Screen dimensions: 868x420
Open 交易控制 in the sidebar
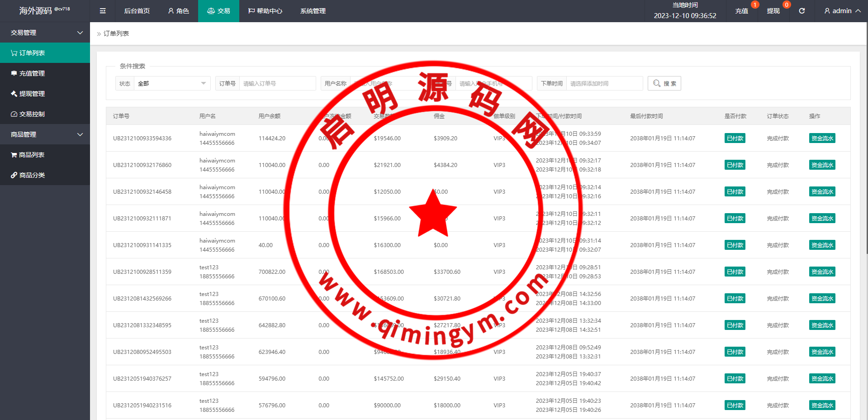pyautogui.click(x=32, y=114)
